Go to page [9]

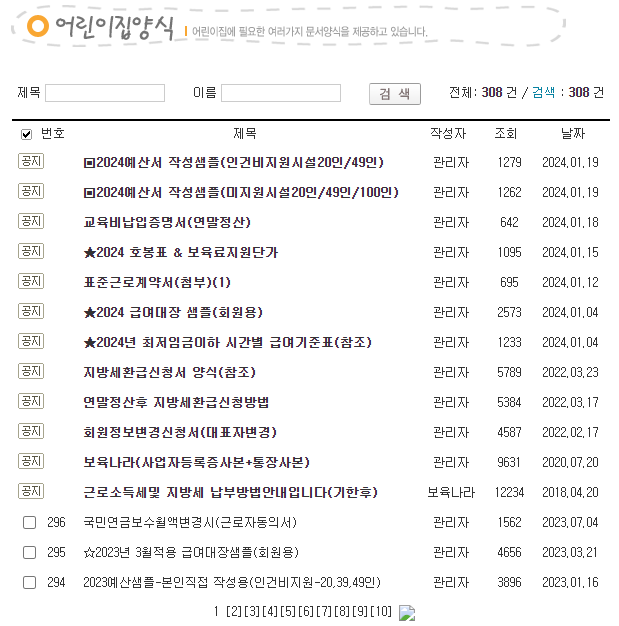(x=360, y=611)
